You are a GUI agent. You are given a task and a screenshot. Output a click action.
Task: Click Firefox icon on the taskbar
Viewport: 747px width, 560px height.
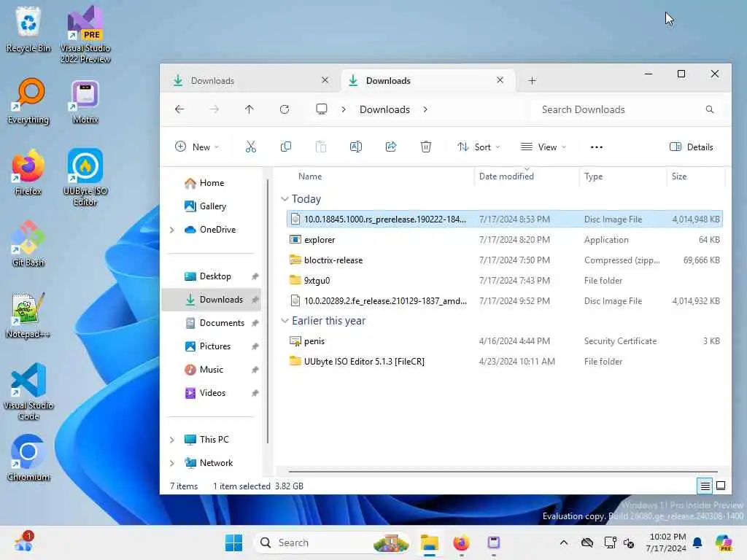(461, 542)
